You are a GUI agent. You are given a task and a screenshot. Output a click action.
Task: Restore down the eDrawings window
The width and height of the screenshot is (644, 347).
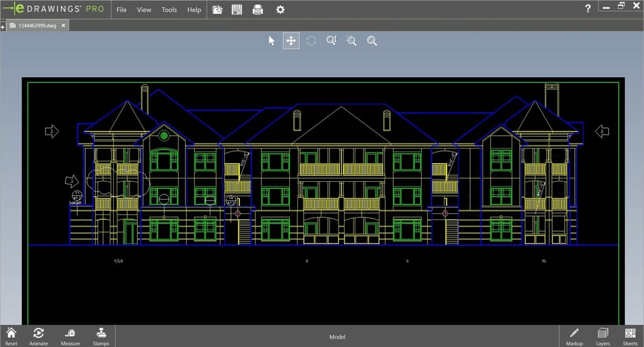(x=621, y=6)
